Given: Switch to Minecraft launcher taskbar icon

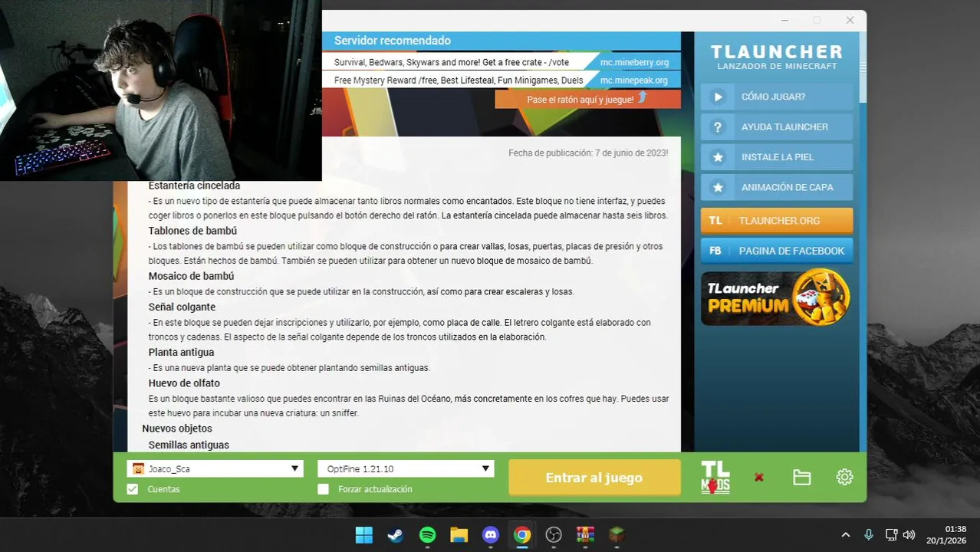Looking at the screenshot, I should click(x=617, y=535).
